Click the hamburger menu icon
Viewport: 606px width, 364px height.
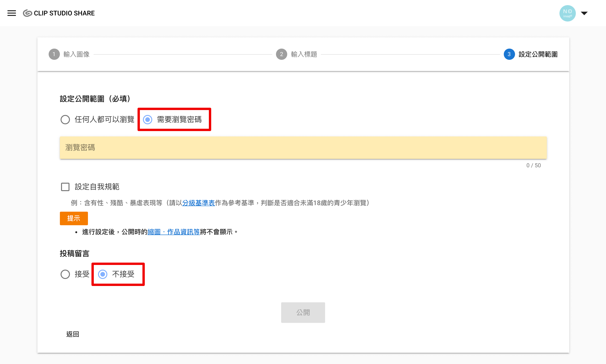(12, 13)
